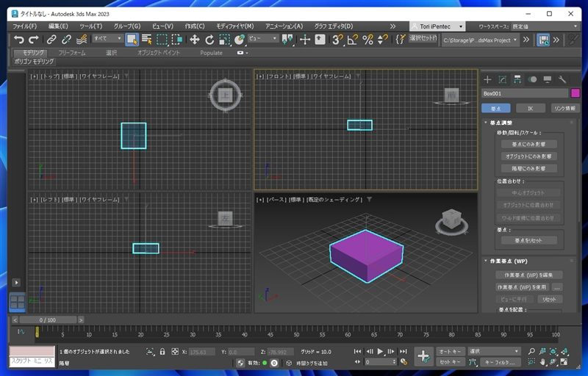Image resolution: width=588 pixels, height=376 pixels.
Task: Click the Box001 object name field
Action: [x=525, y=93]
